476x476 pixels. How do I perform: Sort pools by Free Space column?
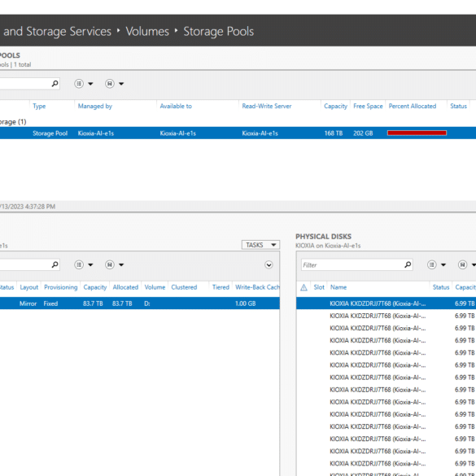coord(368,106)
